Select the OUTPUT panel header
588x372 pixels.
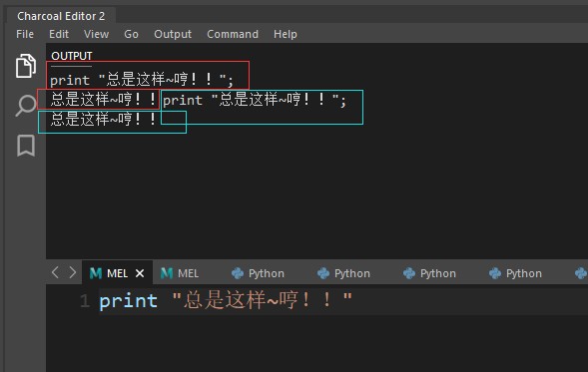[71, 56]
